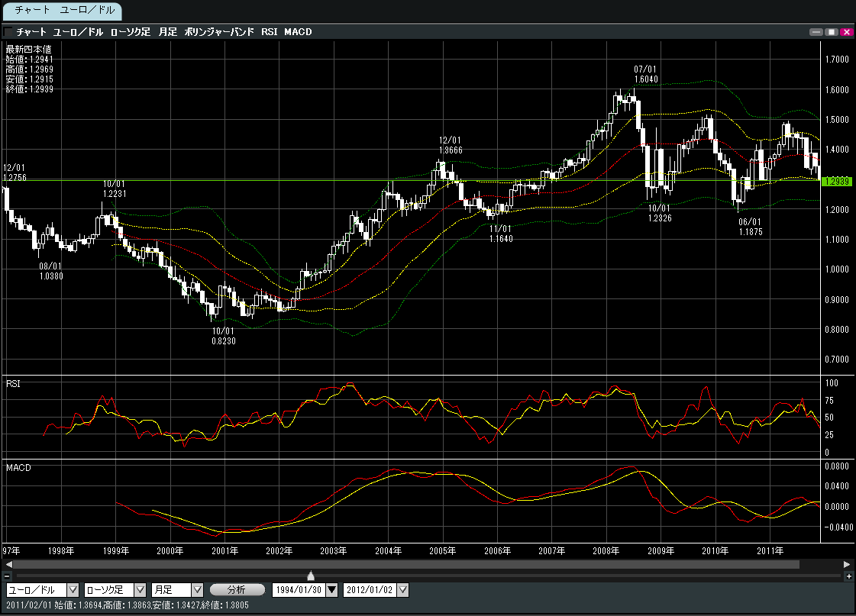
Task: Click the green 1.2939 current price label
Action: pos(836,181)
